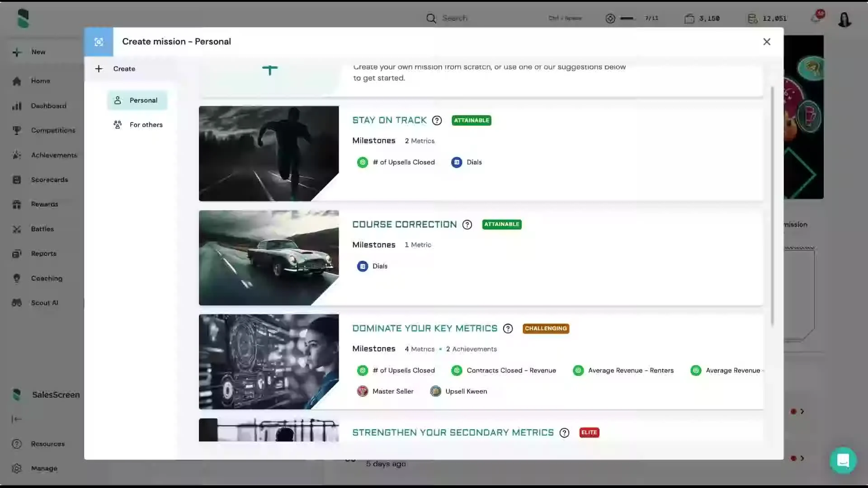Click the dialog vertical scrollbar
The height and width of the screenshot is (488, 868).
coord(772,206)
